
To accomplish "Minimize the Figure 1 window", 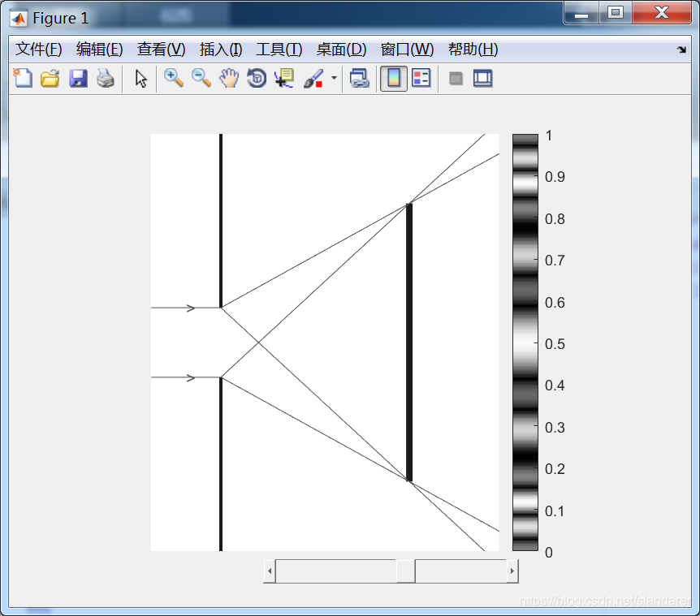I will (581, 12).
